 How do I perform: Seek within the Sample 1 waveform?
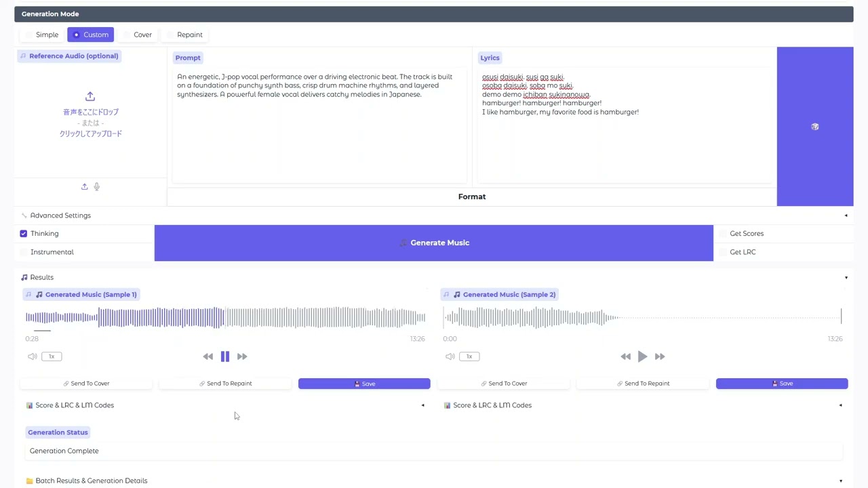pos(225,317)
